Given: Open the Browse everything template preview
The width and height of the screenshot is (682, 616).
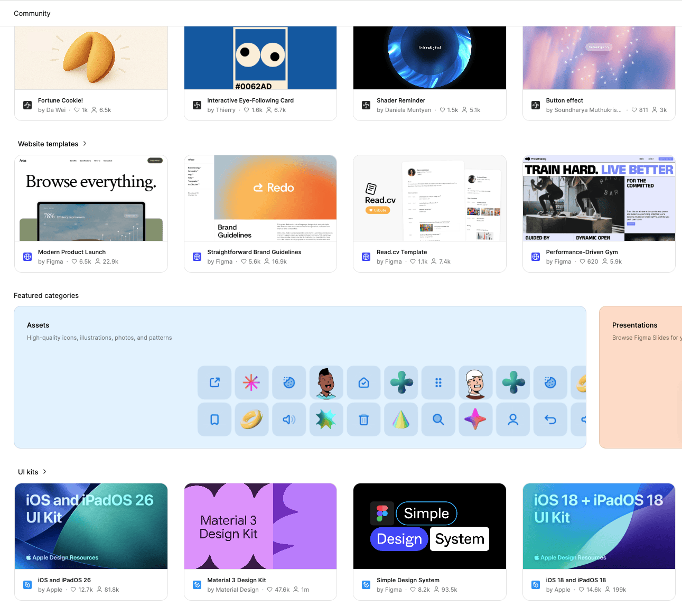Looking at the screenshot, I should (91, 198).
